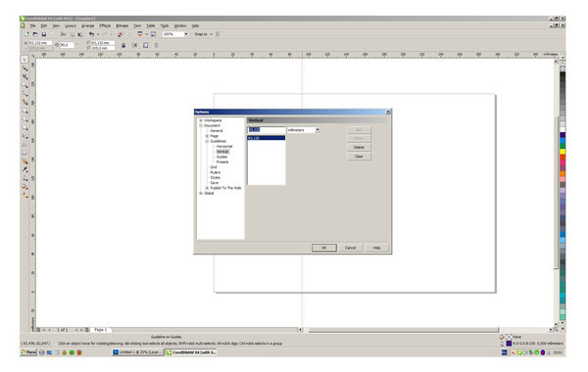Click the Page 1 tab at bottom
Screen dimensions: 588x372
(101, 330)
